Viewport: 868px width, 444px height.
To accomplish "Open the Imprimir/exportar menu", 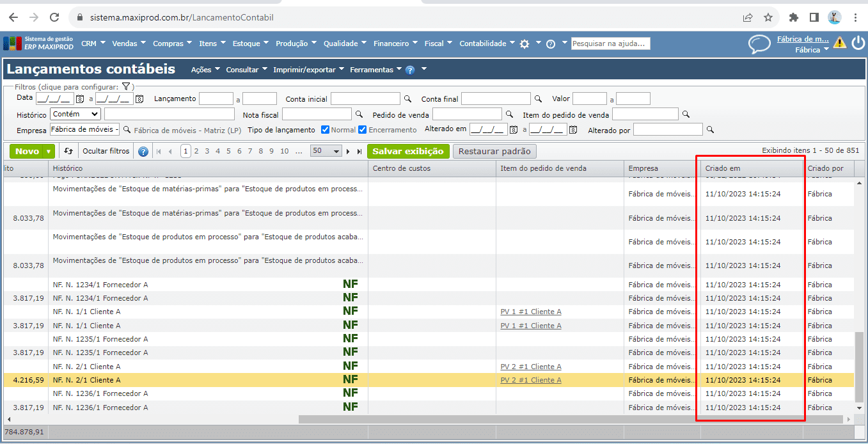I will (309, 70).
